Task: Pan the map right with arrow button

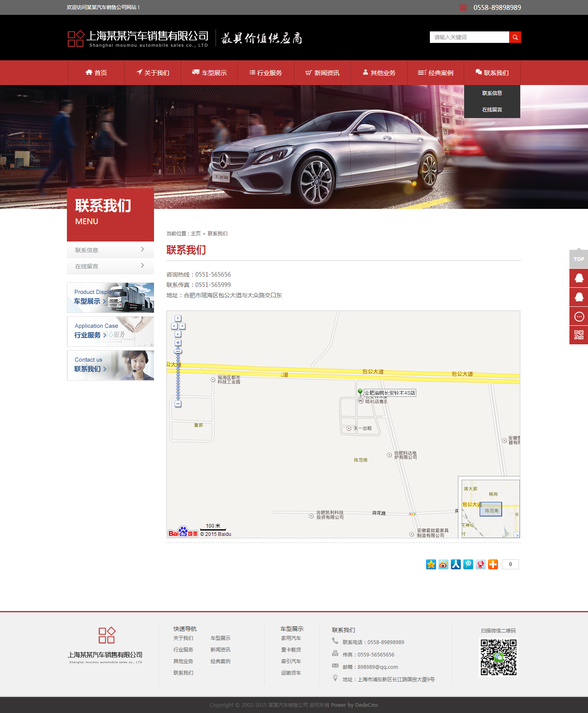Action: 182,326
